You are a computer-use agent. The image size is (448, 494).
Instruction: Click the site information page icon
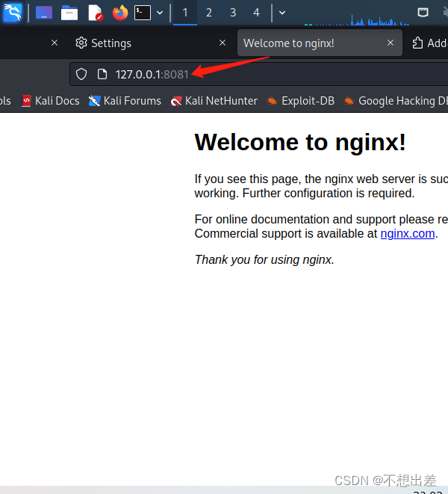click(x=102, y=74)
